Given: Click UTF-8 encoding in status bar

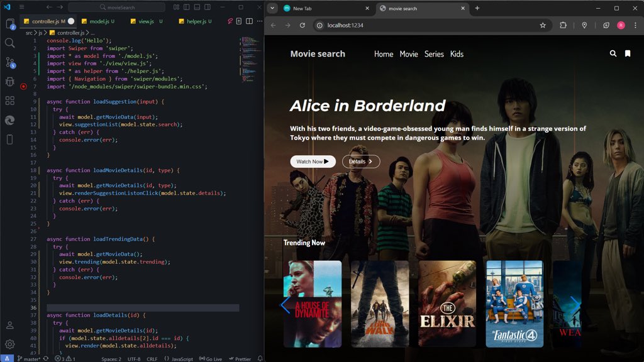Looking at the screenshot, I should pyautogui.click(x=134, y=359).
